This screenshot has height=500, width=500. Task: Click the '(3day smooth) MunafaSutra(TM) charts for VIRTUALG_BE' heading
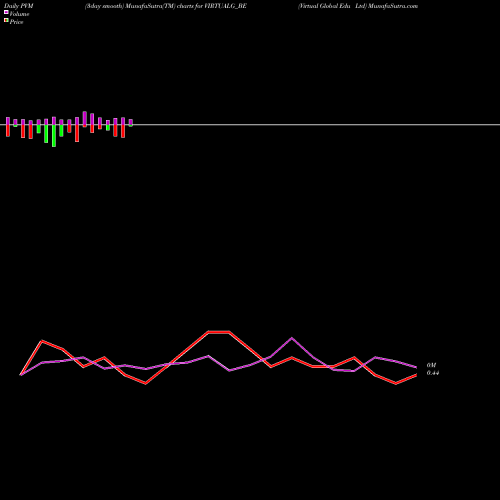[x=166, y=6]
